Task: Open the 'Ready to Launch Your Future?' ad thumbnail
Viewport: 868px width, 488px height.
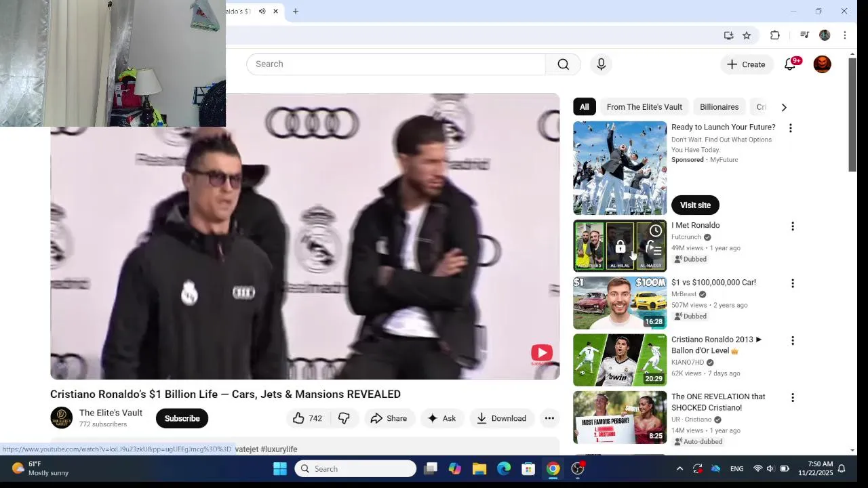Action: click(x=620, y=168)
